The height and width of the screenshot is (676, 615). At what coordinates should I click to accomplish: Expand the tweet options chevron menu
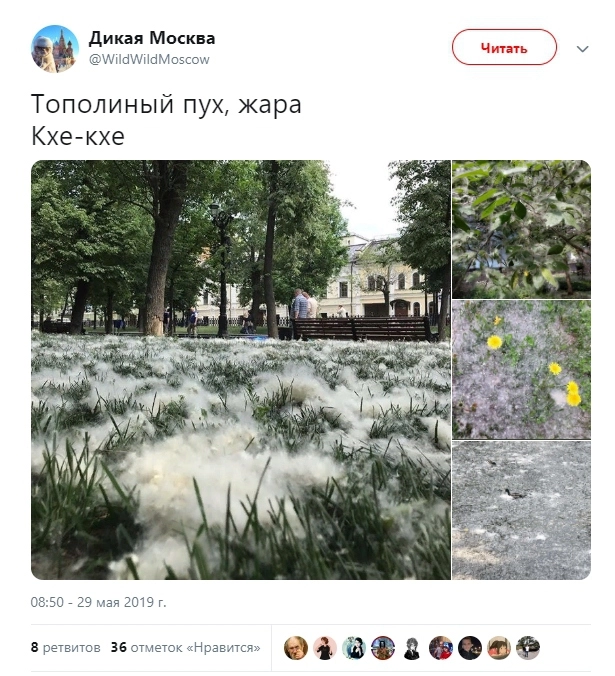(582, 49)
